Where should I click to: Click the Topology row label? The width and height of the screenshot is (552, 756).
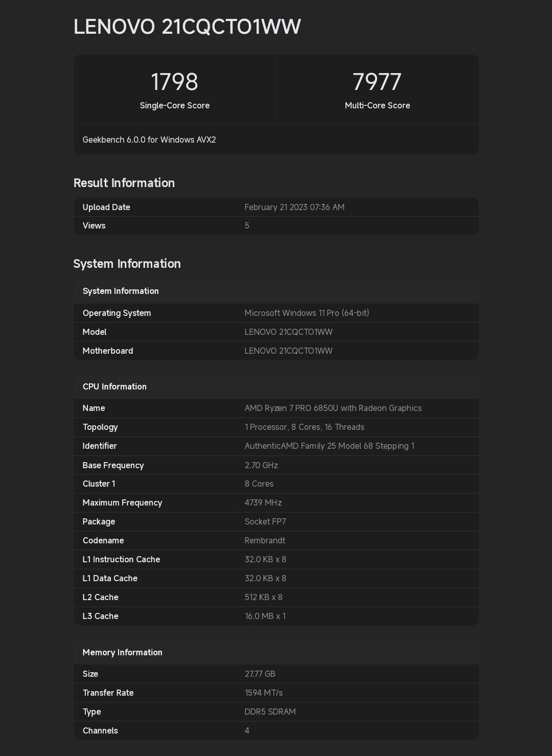[x=100, y=427]
